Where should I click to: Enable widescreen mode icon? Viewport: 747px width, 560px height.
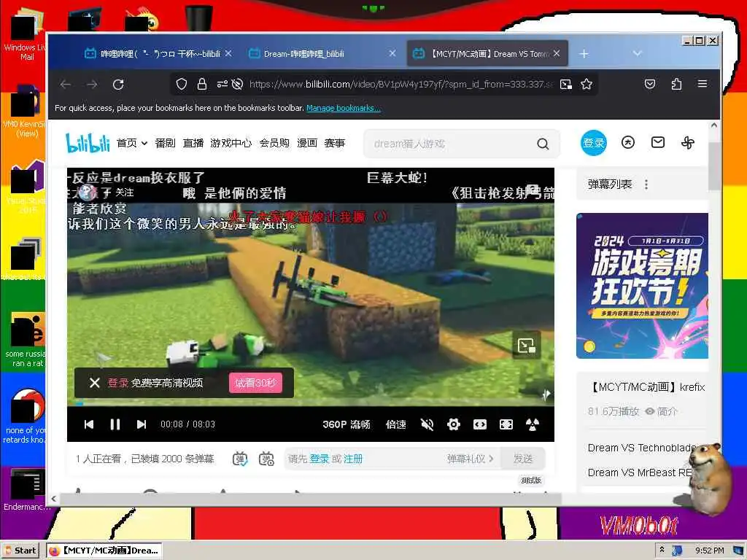point(480,424)
